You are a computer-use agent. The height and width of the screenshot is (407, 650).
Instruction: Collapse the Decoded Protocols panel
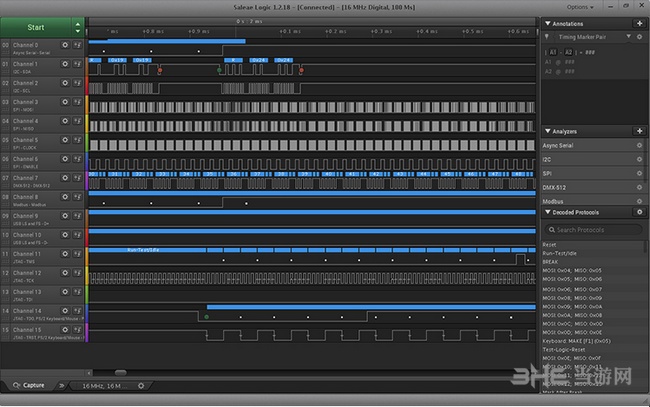(x=547, y=212)
